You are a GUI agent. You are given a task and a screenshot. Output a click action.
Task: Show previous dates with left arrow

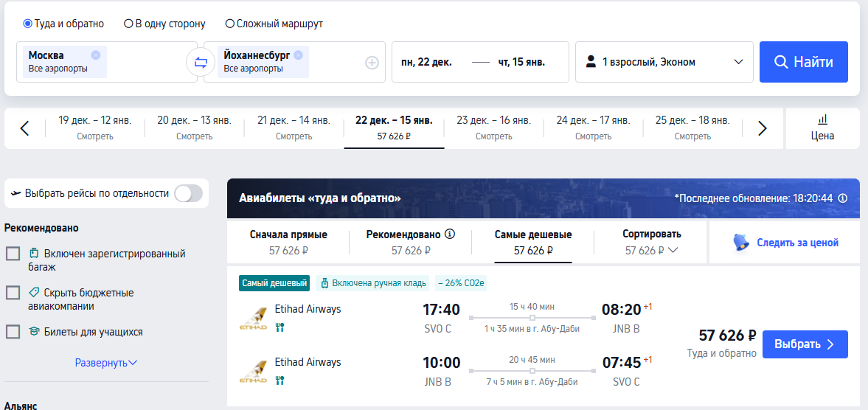[24, 128]
